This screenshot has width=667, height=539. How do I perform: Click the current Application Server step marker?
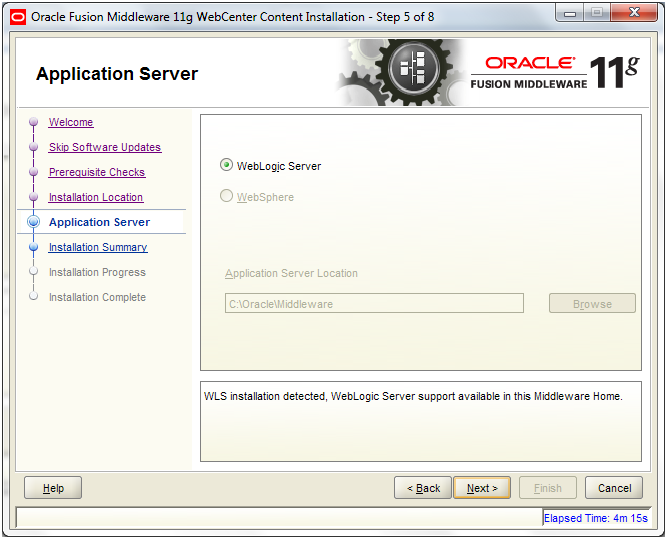click(34, 222)
